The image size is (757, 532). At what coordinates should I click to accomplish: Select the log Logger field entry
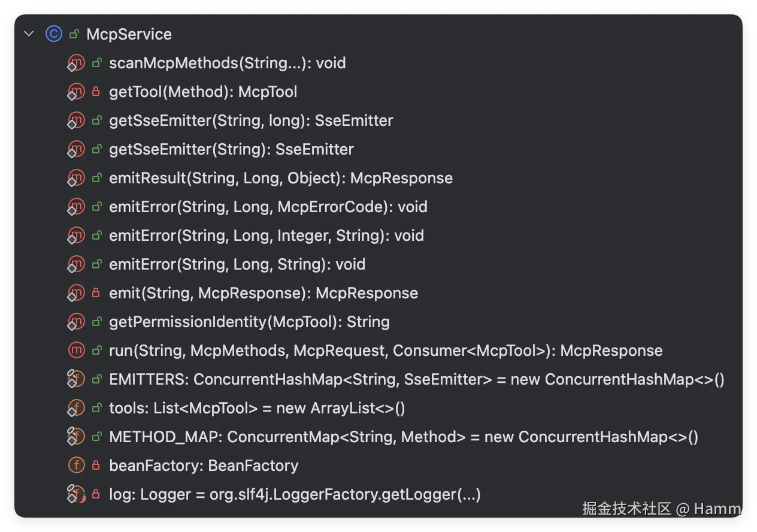[294, 495]
